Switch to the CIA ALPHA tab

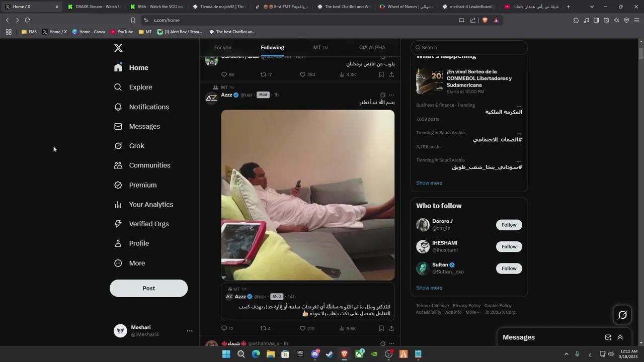click(372, 47)
